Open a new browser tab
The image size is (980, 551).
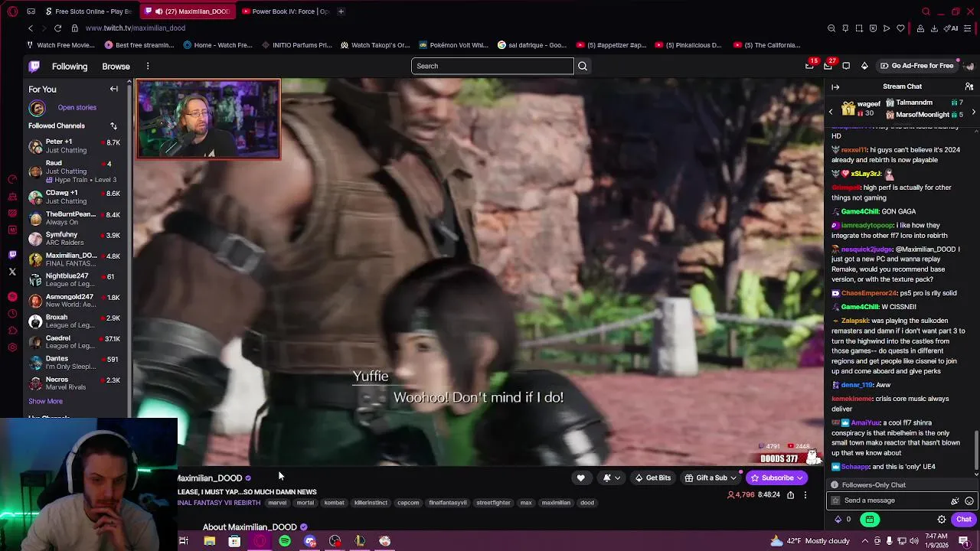coord(341,11)
